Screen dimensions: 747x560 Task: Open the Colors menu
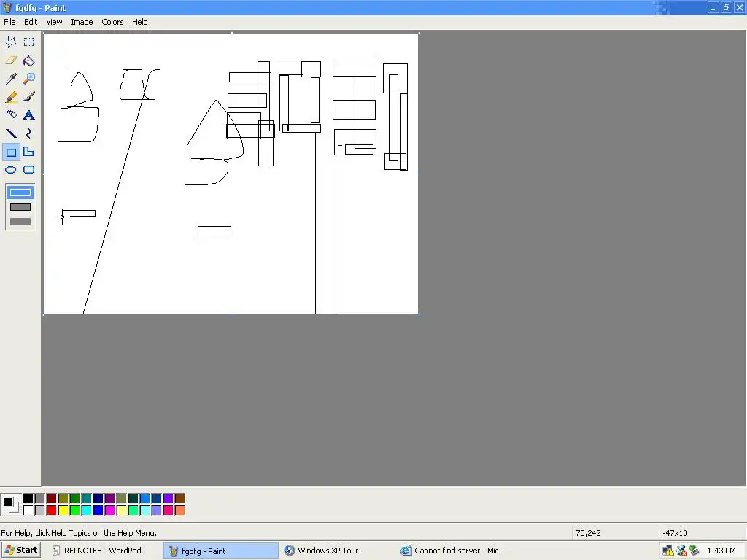click(x=112, y=22)
